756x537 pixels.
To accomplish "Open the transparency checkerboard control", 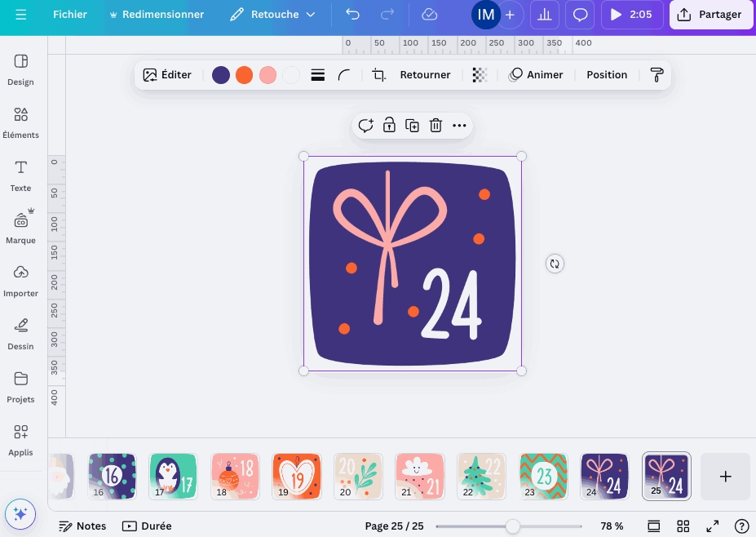I will click(480, 75).
